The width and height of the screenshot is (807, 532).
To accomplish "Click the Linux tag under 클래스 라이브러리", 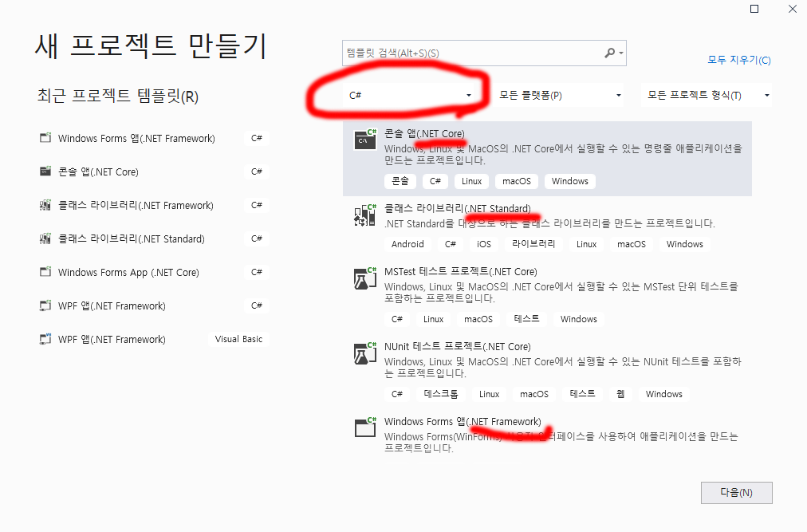I will tap(586, 244).
